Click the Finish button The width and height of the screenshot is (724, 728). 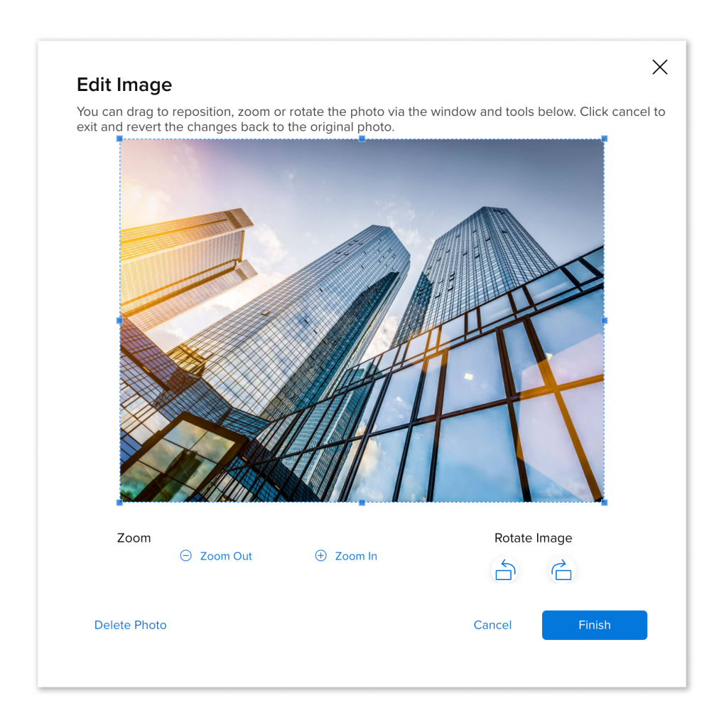point(594,625)
